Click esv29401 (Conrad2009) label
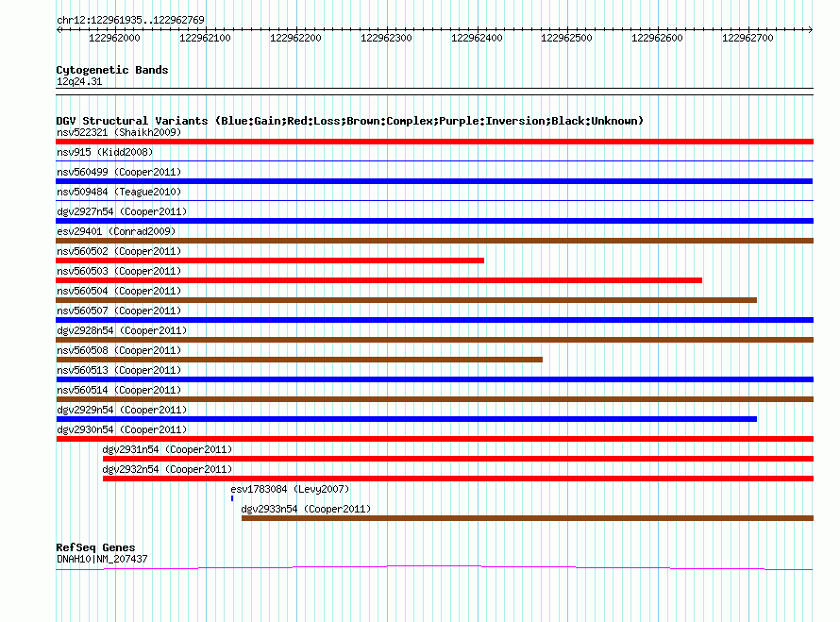The image size is (840, 622). pyautogui.click(x=116, y=231)
